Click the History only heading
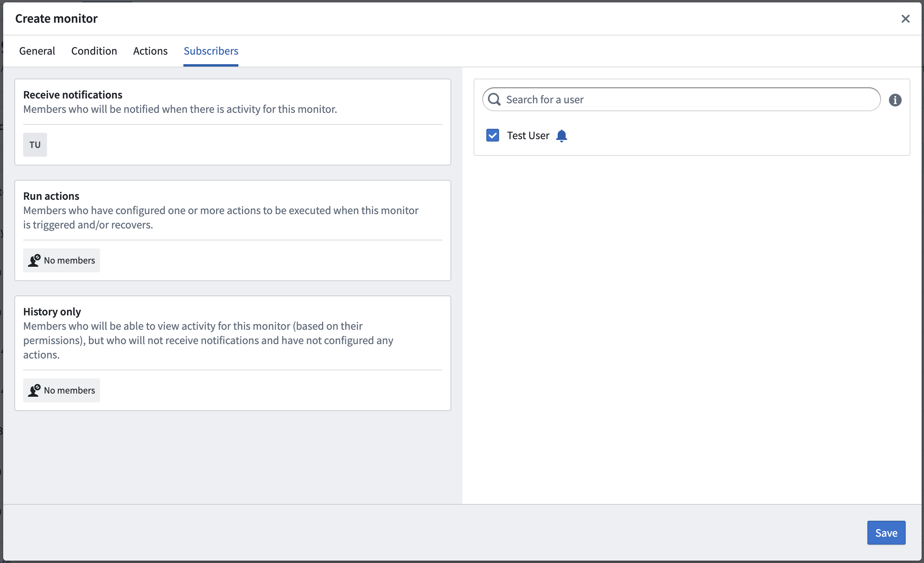This screenshot has width=924, height=563. (x=52, y=312)
